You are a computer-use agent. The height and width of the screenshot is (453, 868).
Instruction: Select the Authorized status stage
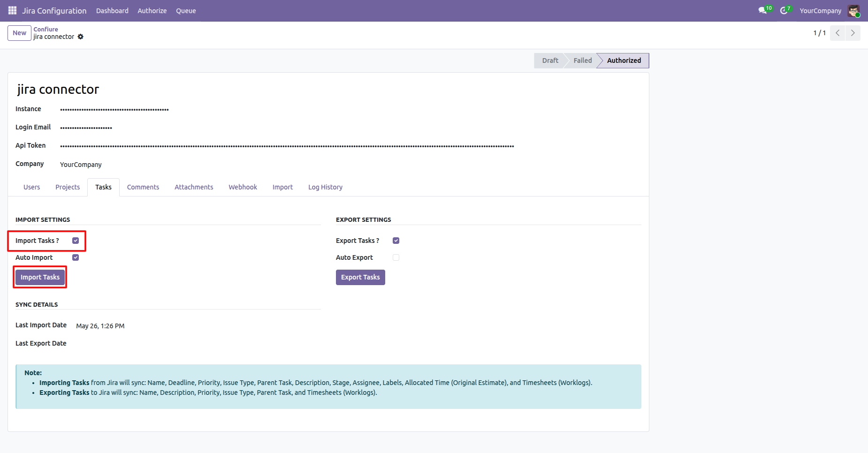tap(624, 60)
